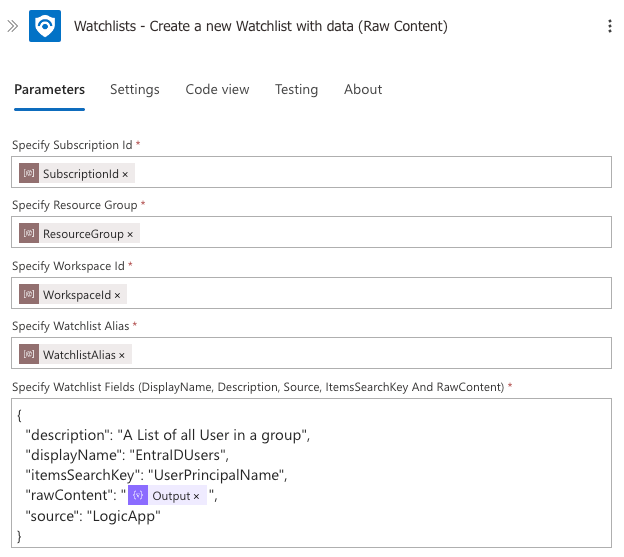Screen dimensions: 624x557
Task: Go to the Testing tab
Action: (x=296, y=90)
